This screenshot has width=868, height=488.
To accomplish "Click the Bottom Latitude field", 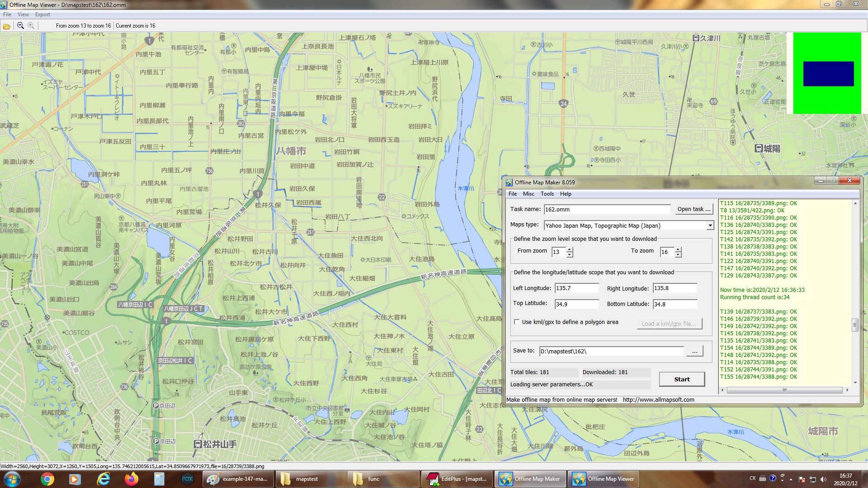I will coord(675,304).
